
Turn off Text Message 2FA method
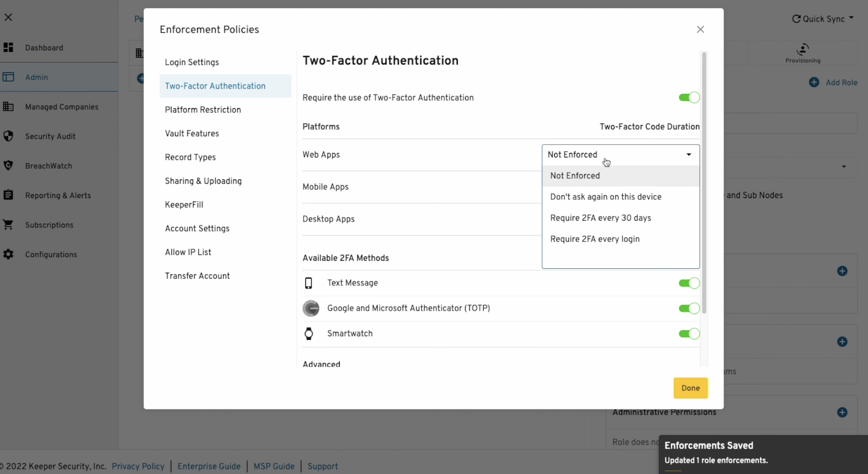pyautogui.click(x=689, y=283)
